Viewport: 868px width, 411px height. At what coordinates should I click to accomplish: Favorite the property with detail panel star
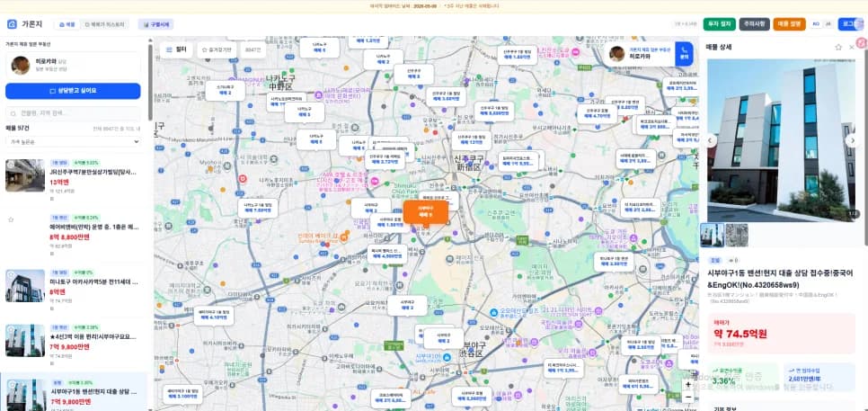point(838,47)
